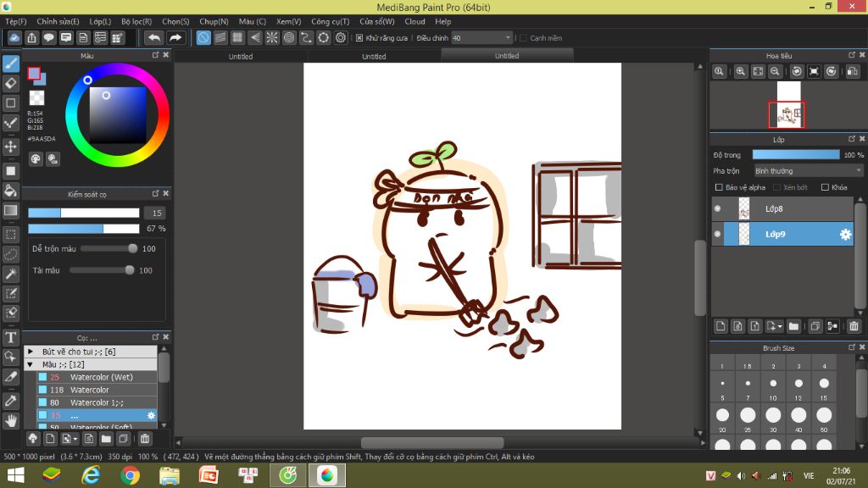Open Cloud menu
Image resolution: width=868 pixels, height=488 pixels.
click(415, 21)
